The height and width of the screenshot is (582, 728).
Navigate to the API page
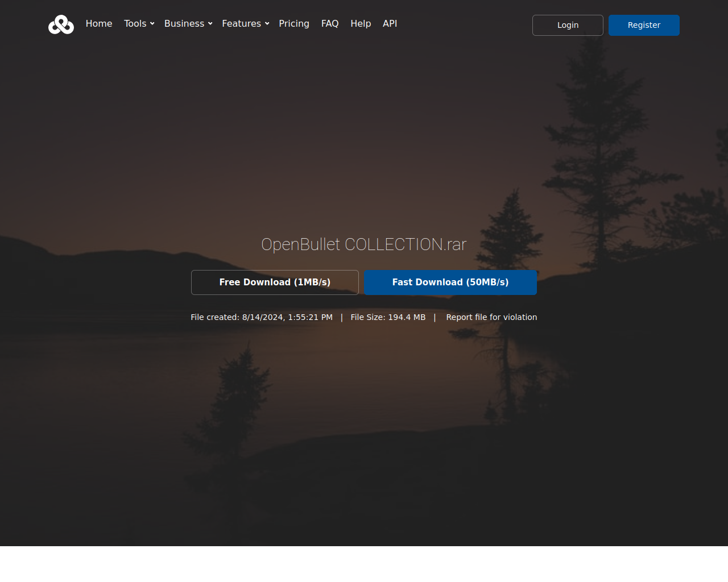[390, 23]
